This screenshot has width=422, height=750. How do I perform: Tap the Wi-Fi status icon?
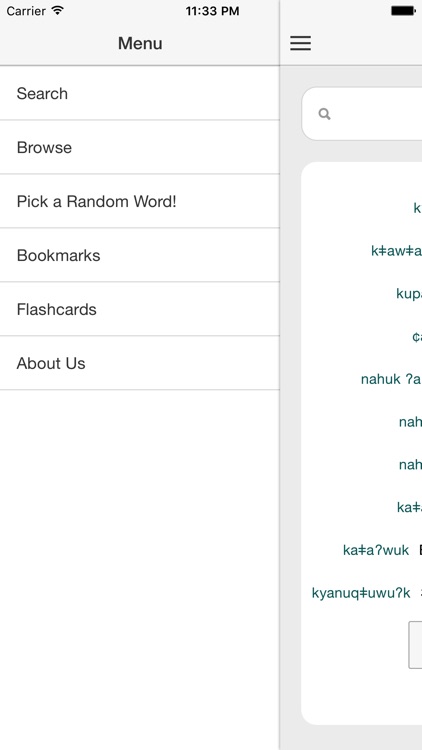[58, 11]
